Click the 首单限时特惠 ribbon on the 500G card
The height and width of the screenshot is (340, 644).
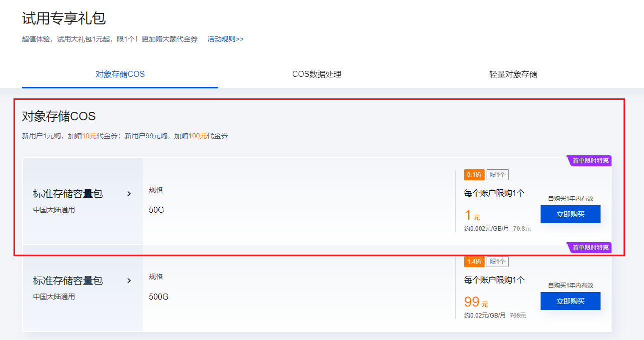[x=590, y=248]
